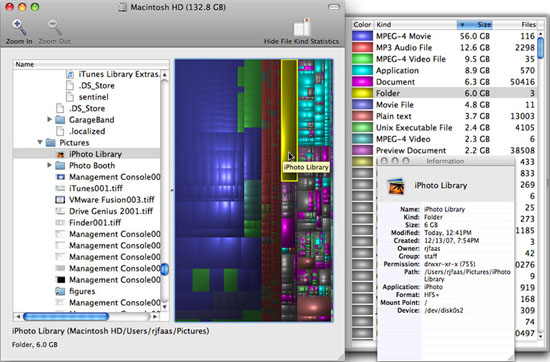Click the tree scroll down arrow
This screenshot has width=550, height=362.
pos(165,307)
